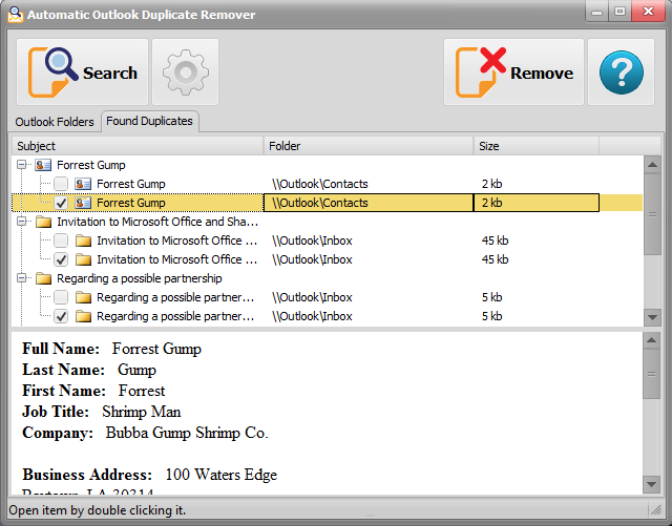This screenshot has width=672, height=526.
Task: Click the window resize grip icon
Action: tap(656, 509)
